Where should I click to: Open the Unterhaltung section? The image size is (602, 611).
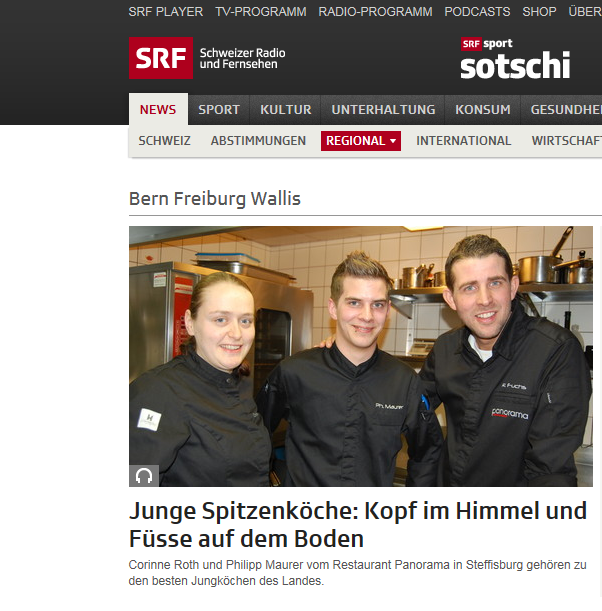point(383,110)
